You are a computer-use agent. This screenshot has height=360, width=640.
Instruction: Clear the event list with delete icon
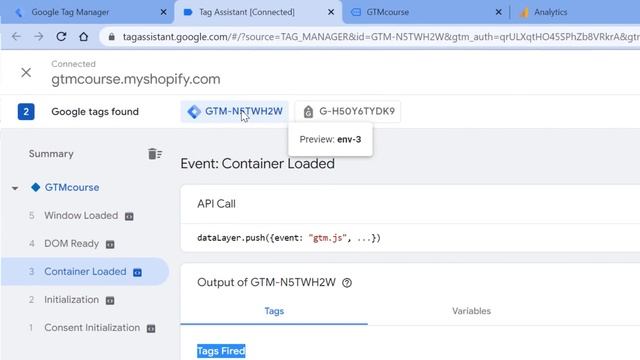[155, 154]
